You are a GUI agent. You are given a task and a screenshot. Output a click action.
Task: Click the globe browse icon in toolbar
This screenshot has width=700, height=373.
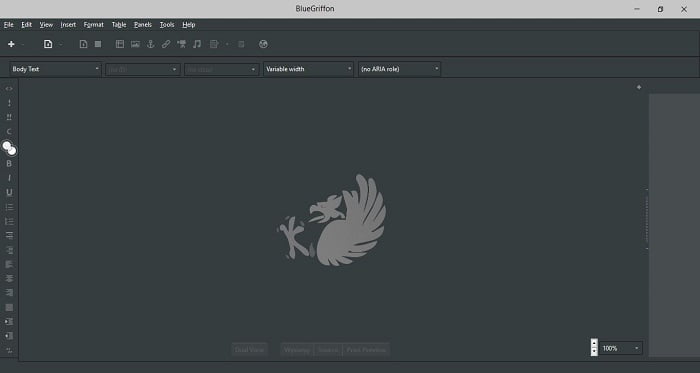[x=263, y=44]
